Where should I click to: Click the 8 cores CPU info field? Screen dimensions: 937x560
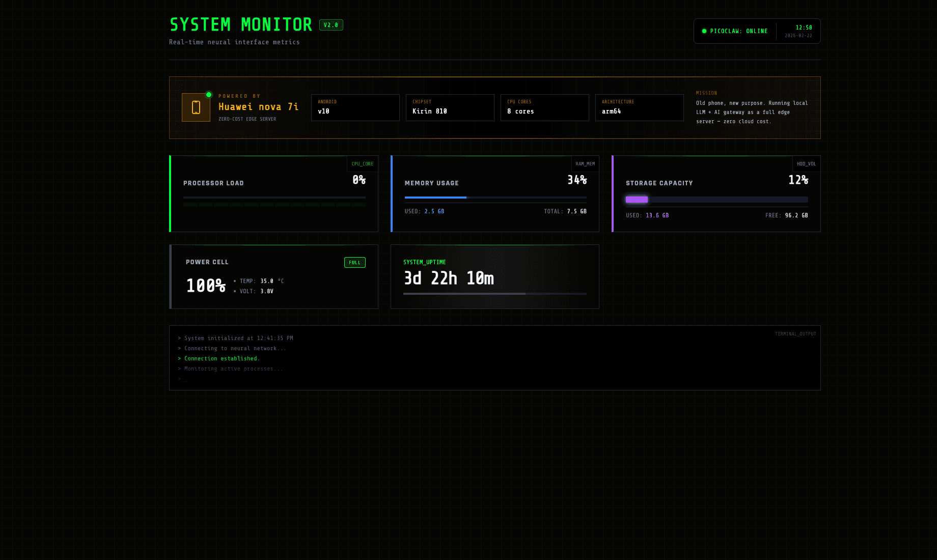click(x=544, y=107)
